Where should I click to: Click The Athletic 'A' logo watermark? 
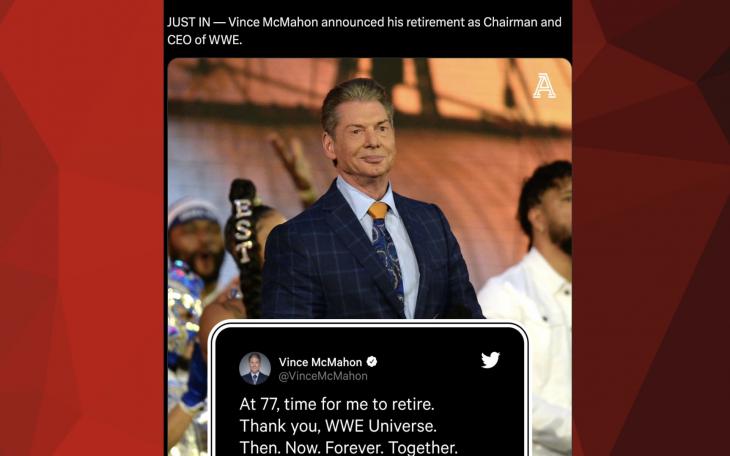[544, 86]
